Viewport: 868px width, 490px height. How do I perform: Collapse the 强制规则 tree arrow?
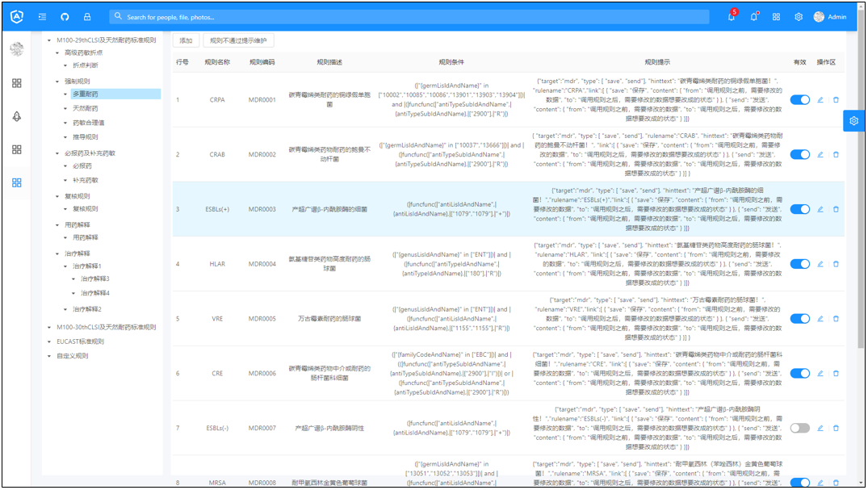tap(58, 82)
